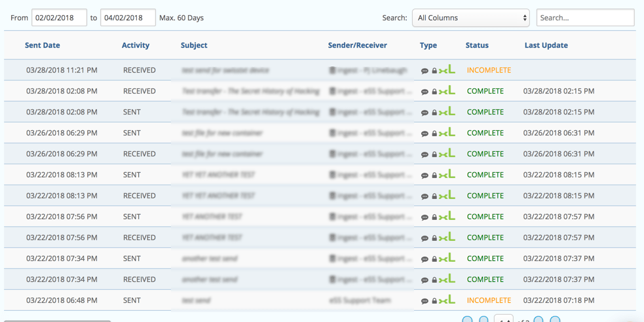Click the lock icon in the 02:15 PM RECEIVED row
This screenshot has height=322, width=644.
tap(434, 92)
